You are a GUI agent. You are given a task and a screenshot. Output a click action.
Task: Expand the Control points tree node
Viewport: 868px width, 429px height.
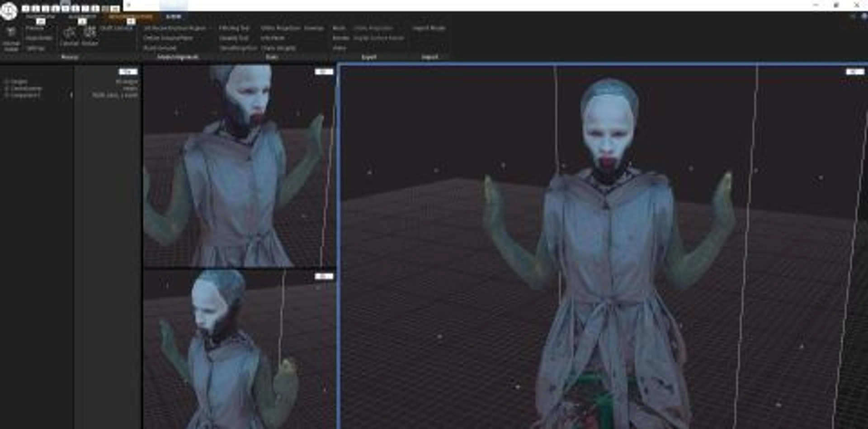coord(6,89)
